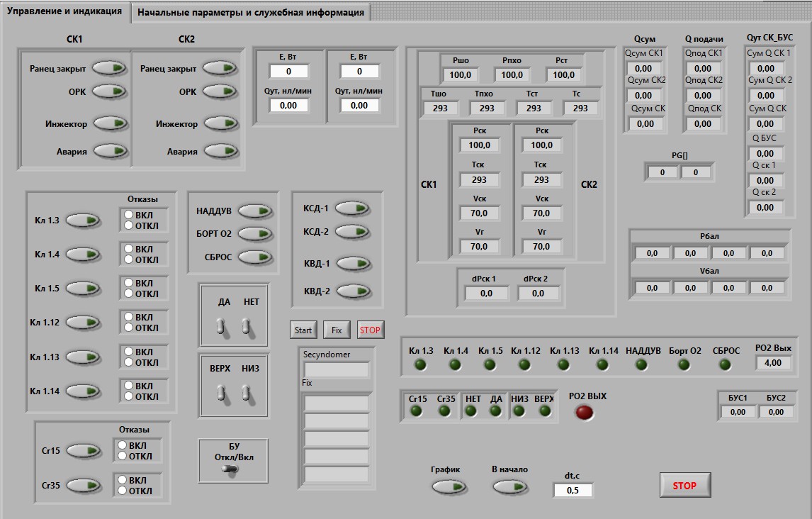This screenshot has height=519, width=812.
Task: Select ОТКЛ failure radio for Сг15
Action: click(122, 456)
